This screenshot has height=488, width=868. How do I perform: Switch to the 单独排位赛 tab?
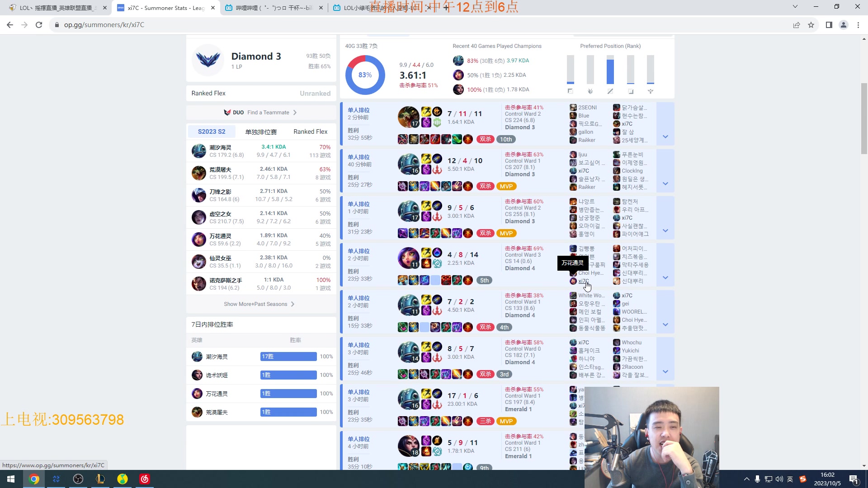[260, 131]
